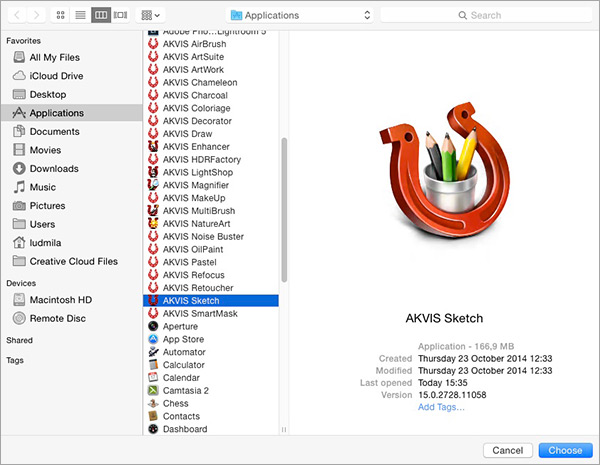Select AKVIS Retoucher in list
This screenshot has width=600, height=465.
click(211, 288)
